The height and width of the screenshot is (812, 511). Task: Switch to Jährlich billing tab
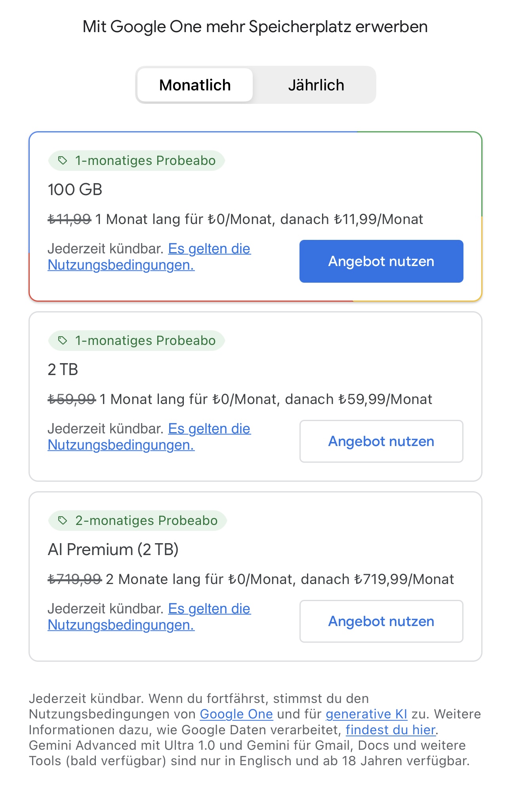pos(316,85)
